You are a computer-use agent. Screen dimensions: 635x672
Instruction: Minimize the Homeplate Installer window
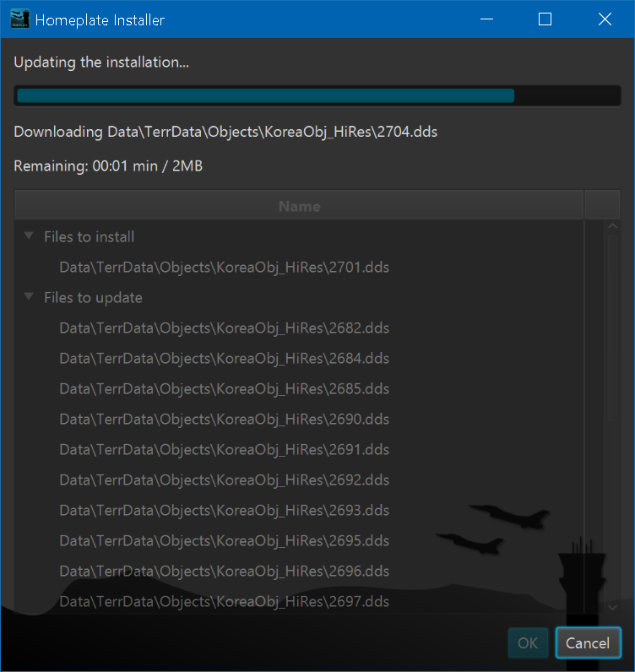[x=486, y=19]
